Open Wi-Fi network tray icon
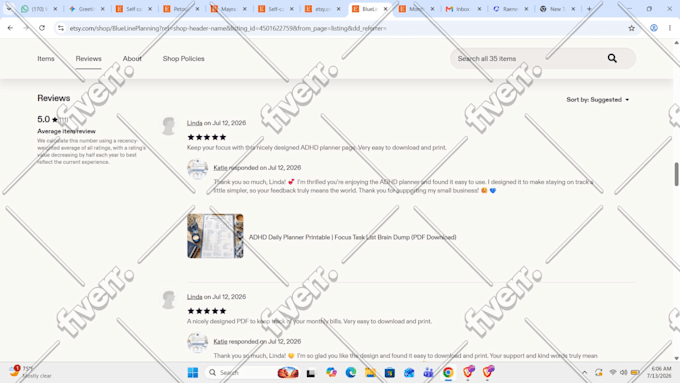 [x=613, y=373]
